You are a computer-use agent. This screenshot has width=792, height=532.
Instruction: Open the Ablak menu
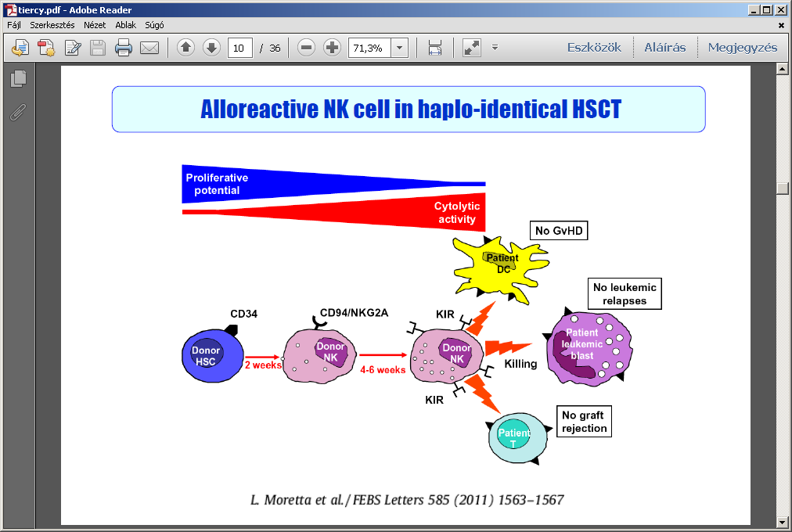125,25
